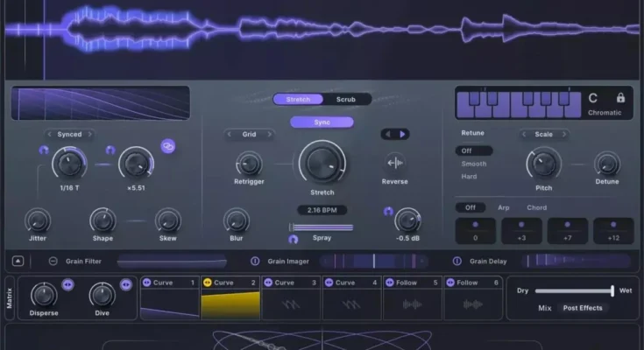This screenshot has width=644, height=350.
Task: Click Follow 5 modulator icon
Action: [389, 283]
